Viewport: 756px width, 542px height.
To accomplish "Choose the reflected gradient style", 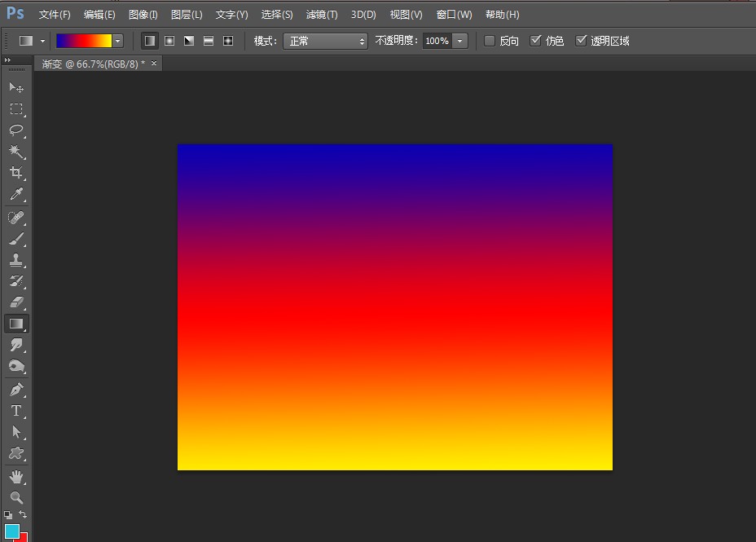I will point(209,41).
